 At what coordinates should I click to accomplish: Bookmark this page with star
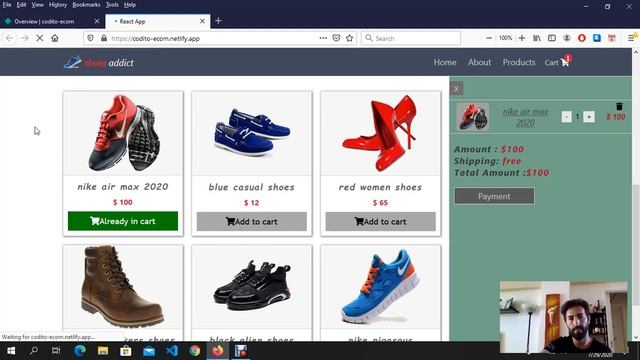[349, 38]
